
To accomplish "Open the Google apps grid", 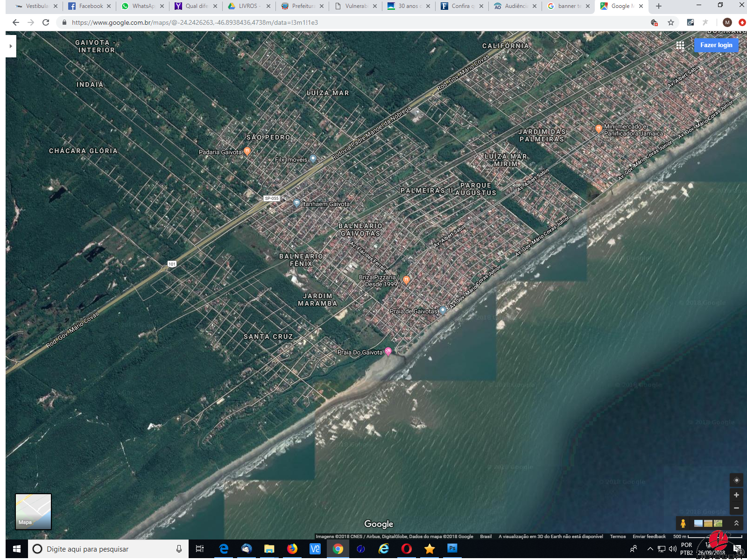I will [x=680, y=45].
